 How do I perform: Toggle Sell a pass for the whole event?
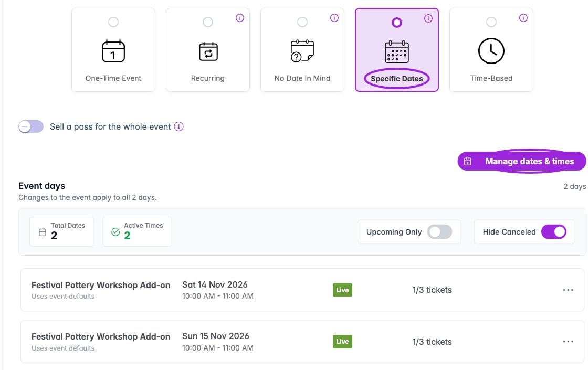[31, 126]
